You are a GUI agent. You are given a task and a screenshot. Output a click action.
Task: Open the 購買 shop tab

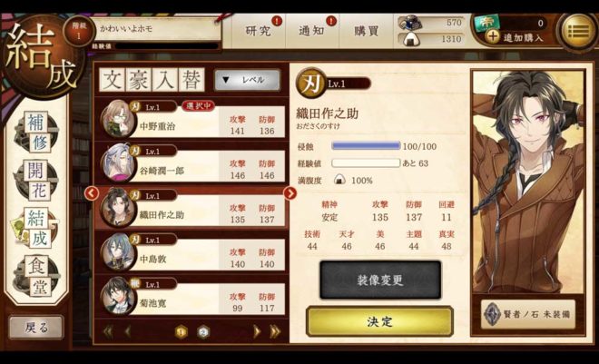[x=366, y=31]
